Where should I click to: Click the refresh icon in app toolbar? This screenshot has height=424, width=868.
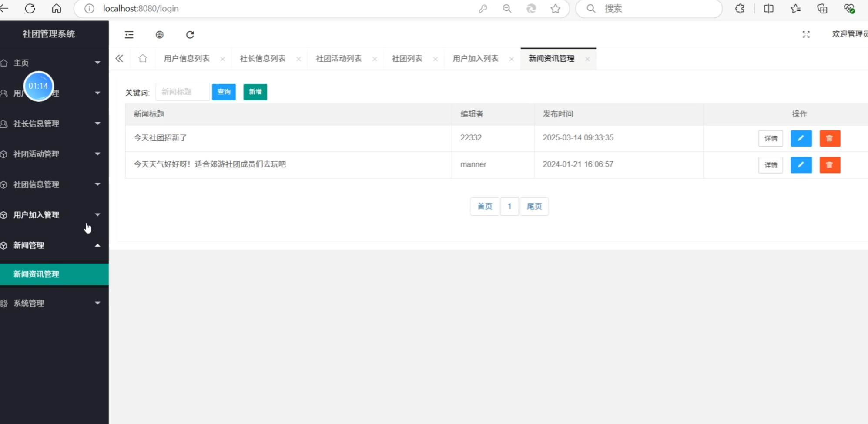(x=190, y=35)
